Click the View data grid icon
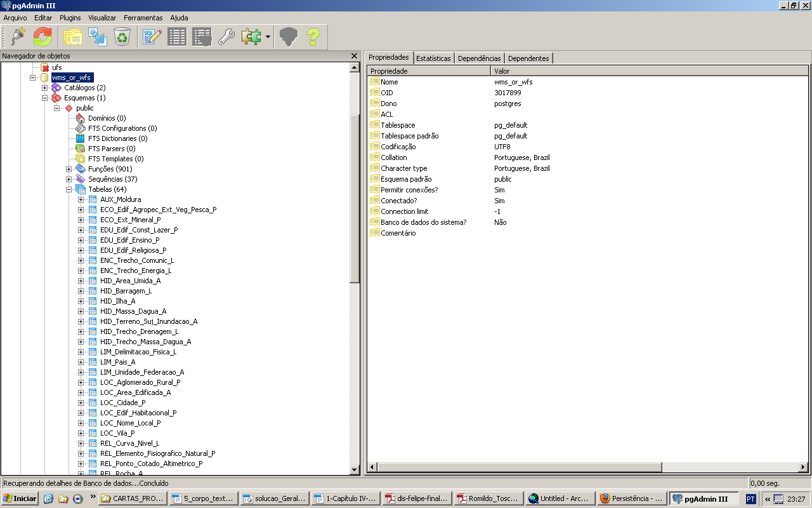The height and width of the screenshot is (508, 812). 177,37
